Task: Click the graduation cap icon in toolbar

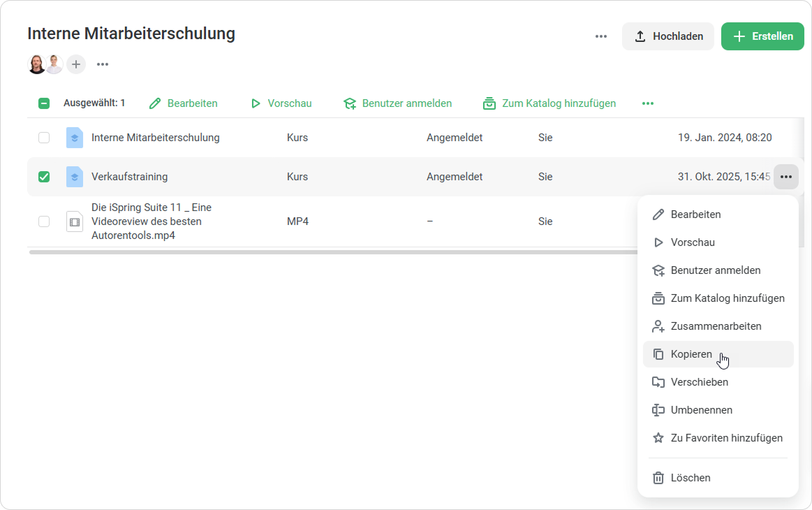Action: [x=349, y=103]
